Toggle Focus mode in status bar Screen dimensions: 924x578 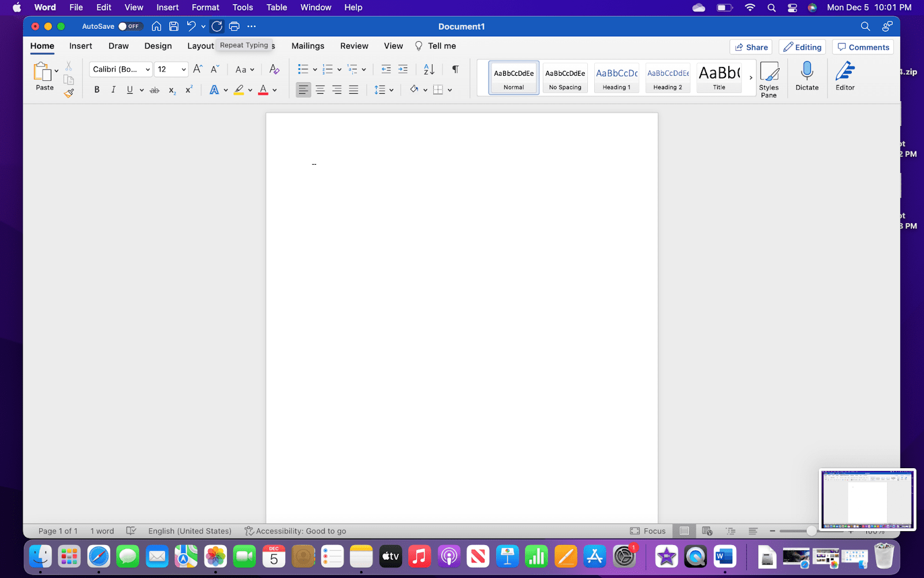click(648, 531)
